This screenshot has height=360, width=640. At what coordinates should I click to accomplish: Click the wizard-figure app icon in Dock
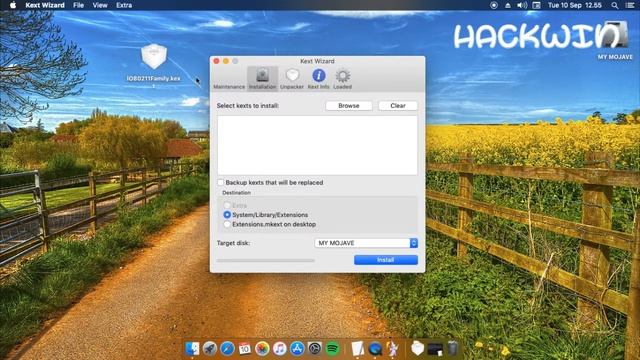(x=393, y=349)
